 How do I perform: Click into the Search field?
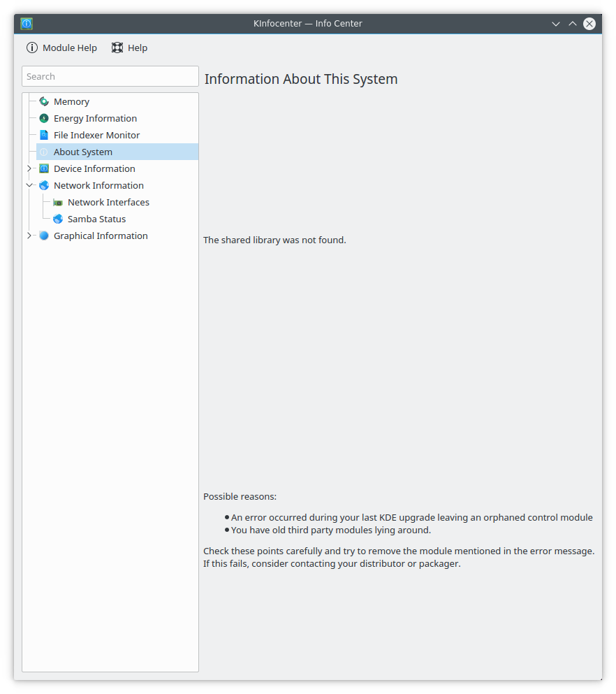point(110,76)
